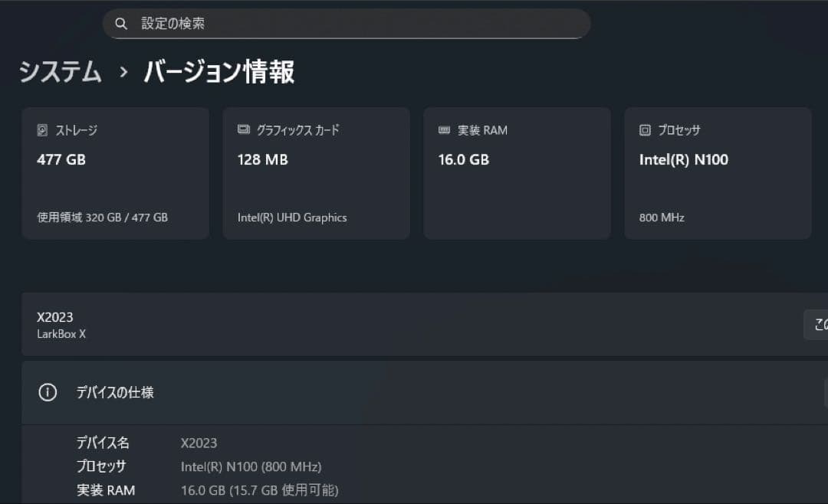Image resolution: width=828 pixels, height=504 pixels.
Task: Open システム from the breadcrumb
Action: point(59,71)
